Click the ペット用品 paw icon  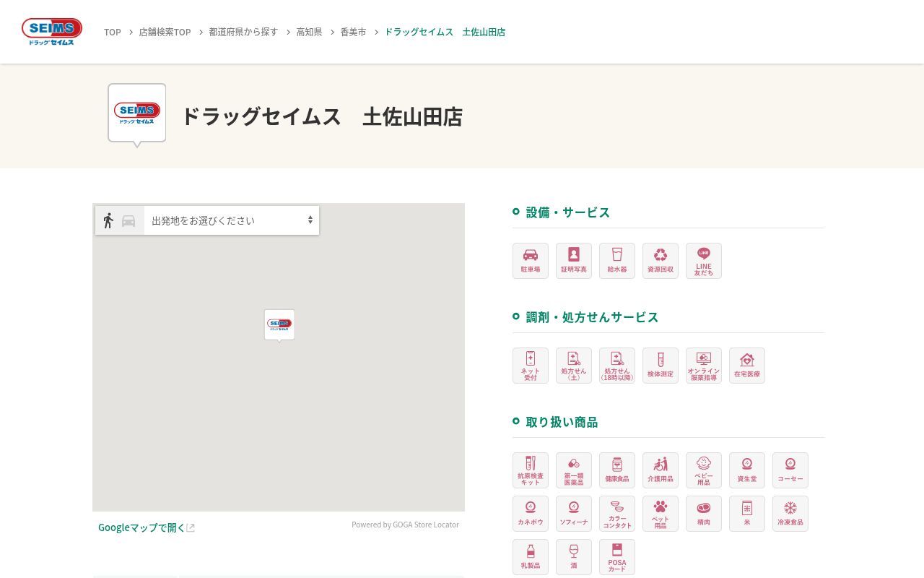coord(661,514)
